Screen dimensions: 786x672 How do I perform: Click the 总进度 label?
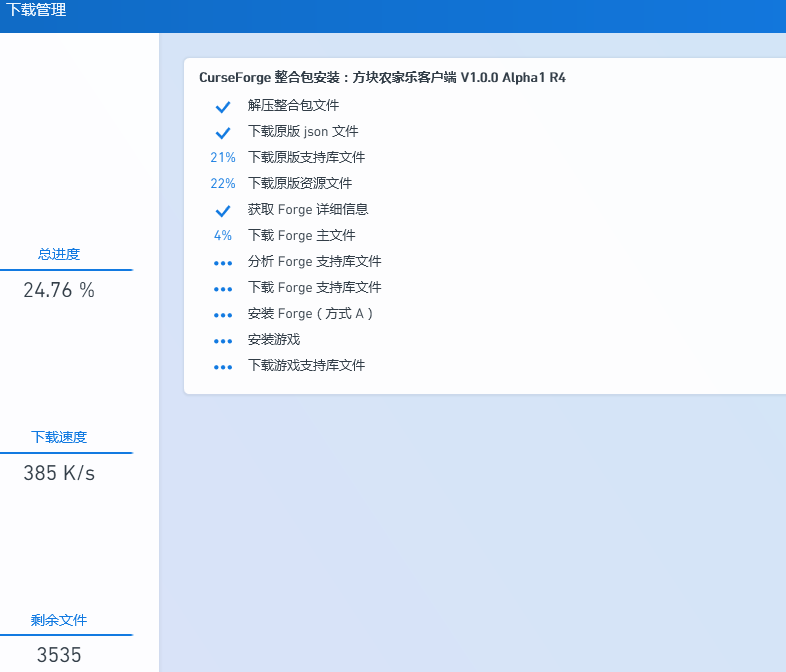(59, 255)
